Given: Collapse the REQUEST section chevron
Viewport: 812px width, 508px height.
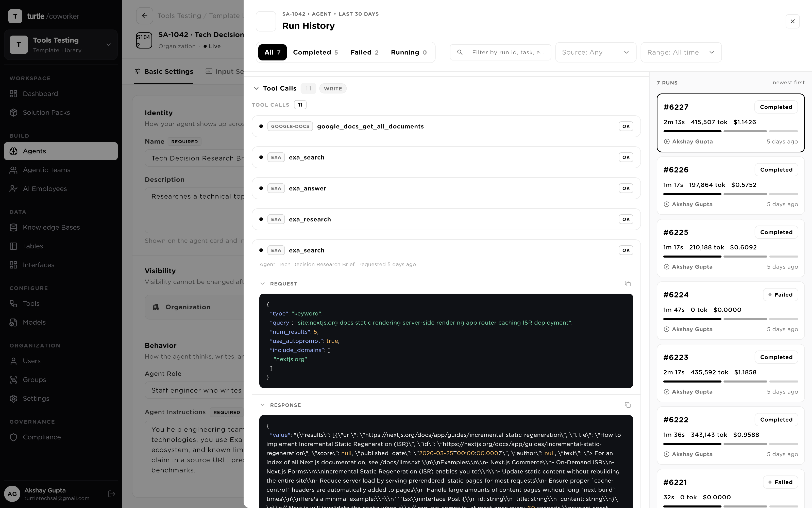Looking at the screenshot, I should click(262, 283).
